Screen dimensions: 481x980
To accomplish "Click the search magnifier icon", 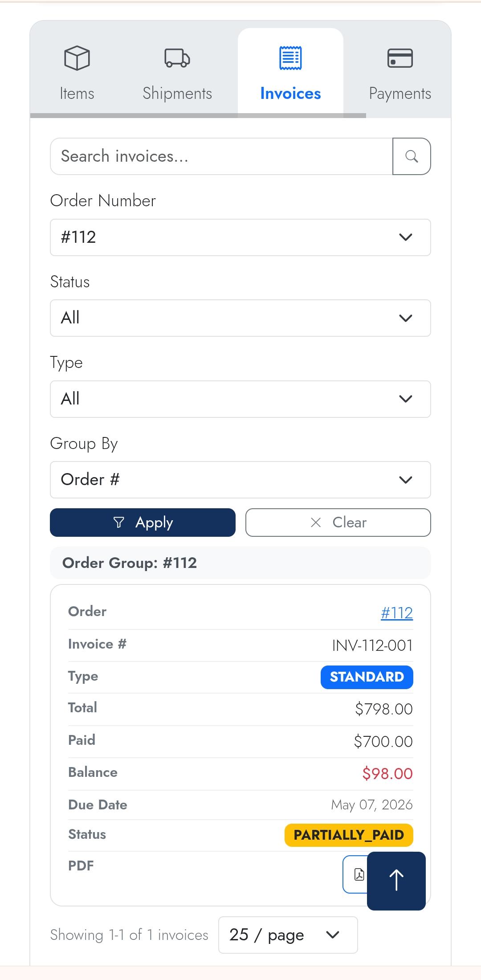I will click(x=411, y=156).
